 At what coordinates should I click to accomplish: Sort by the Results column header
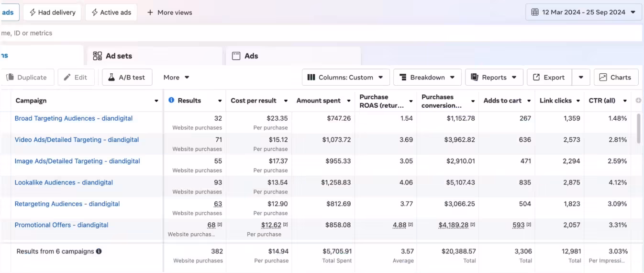pyautogui.click(x=189, y=101)
